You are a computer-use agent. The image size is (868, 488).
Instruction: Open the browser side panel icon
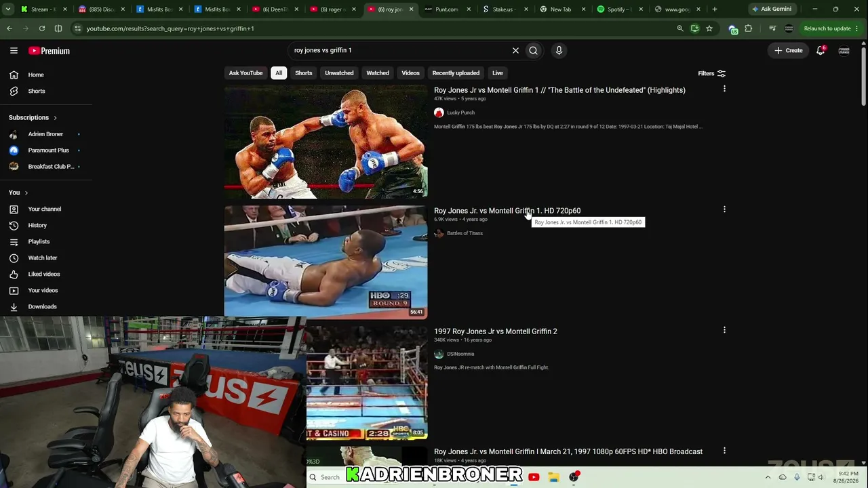pyautogui.click(x=58, y=28)
